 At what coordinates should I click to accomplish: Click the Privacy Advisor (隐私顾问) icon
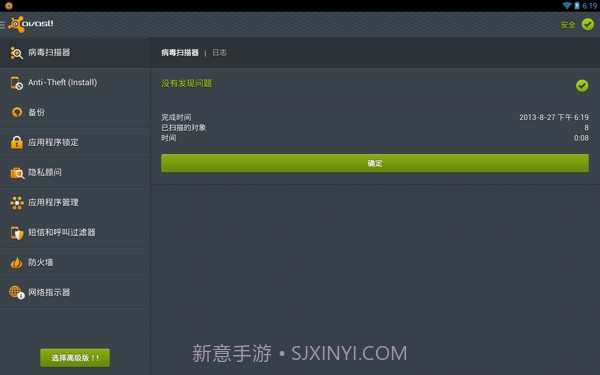[x=17, y=173]
